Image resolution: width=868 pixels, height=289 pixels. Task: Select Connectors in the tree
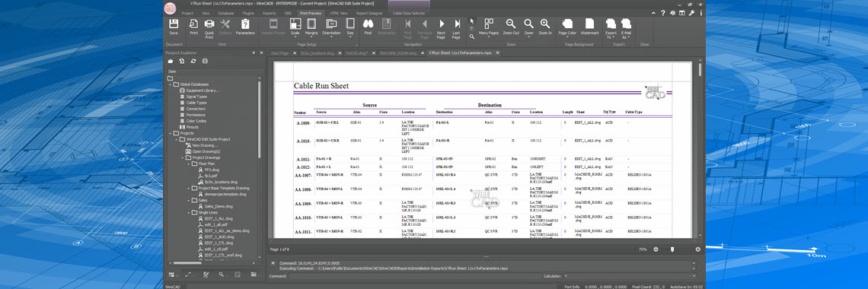pyautogui.click(x=196, y=109)
